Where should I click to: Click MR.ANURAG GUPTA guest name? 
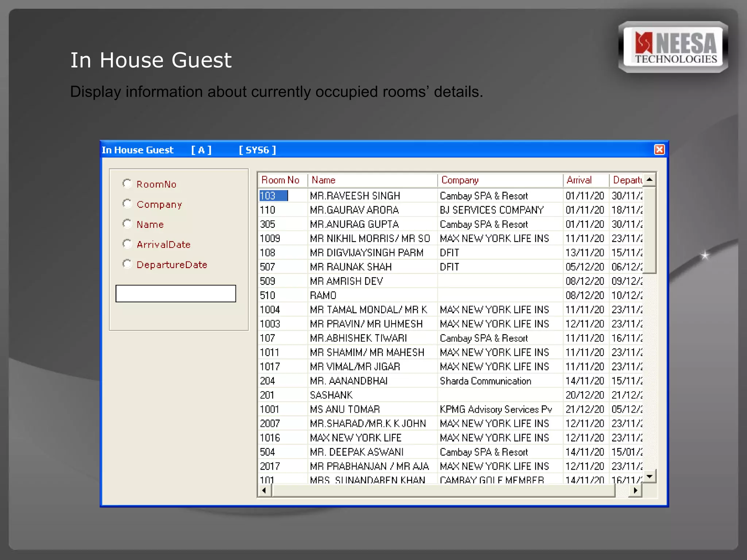click(354, 224)
